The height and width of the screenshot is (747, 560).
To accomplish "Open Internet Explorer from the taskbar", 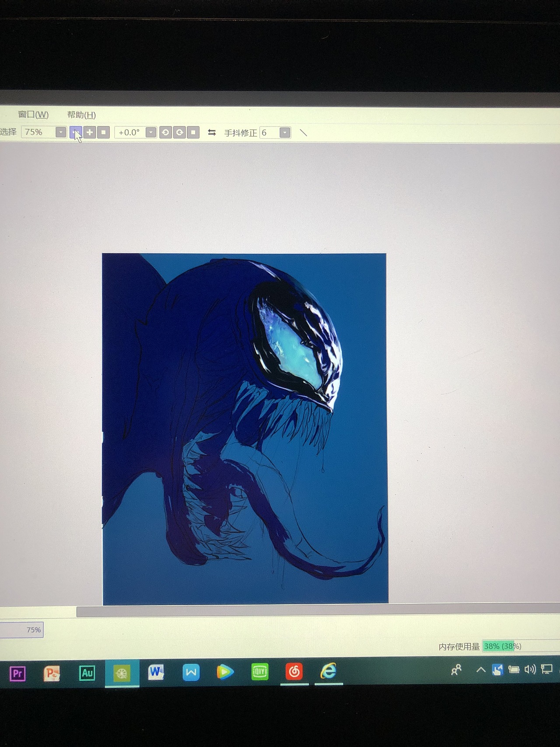I will pyautogui.click(x=329, y=671).
